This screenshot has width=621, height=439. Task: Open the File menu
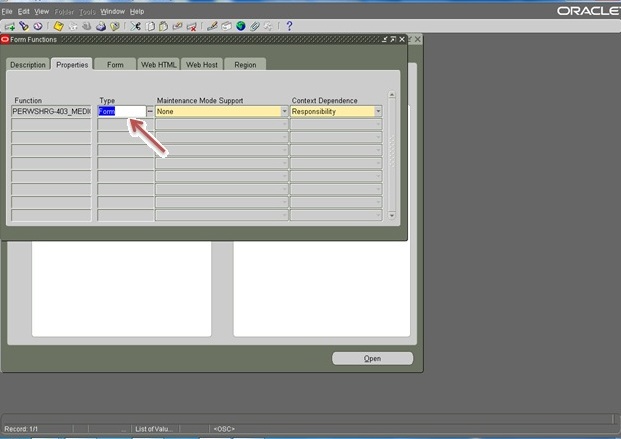pos(7,11)
